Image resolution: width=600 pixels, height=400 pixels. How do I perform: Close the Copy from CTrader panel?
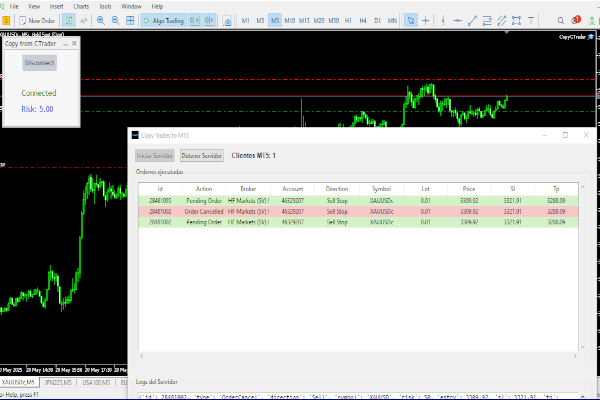click(x=74, y=44)
